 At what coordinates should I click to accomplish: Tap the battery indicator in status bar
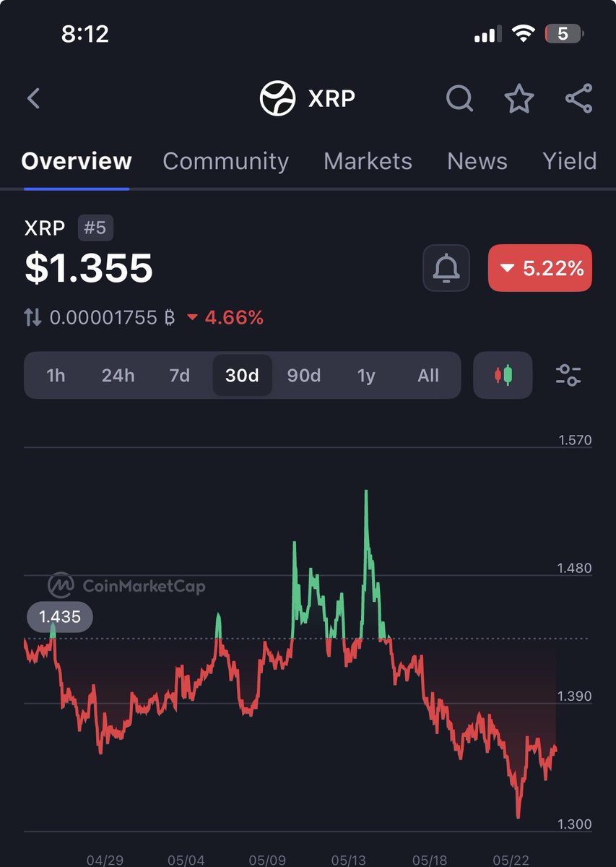point(564,33)
